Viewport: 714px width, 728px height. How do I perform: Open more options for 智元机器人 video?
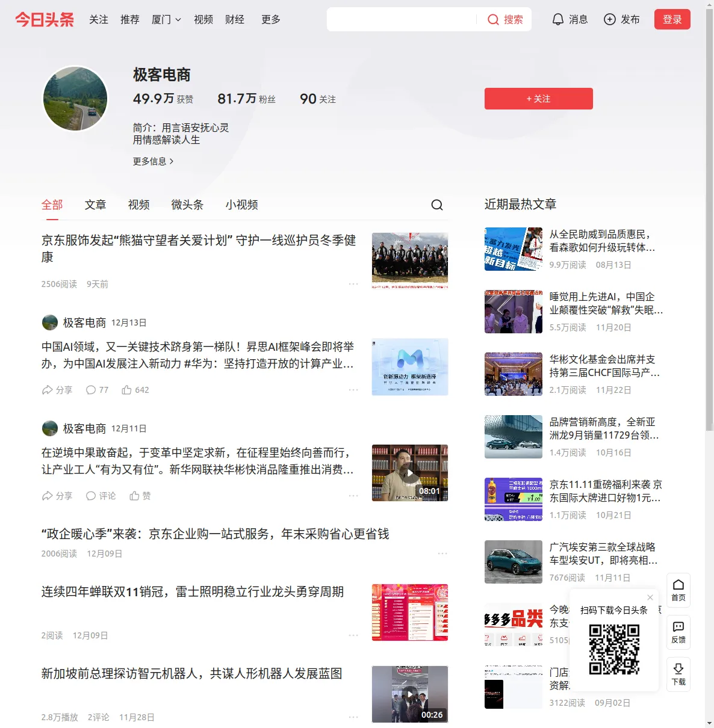click(x=353, y=717)
